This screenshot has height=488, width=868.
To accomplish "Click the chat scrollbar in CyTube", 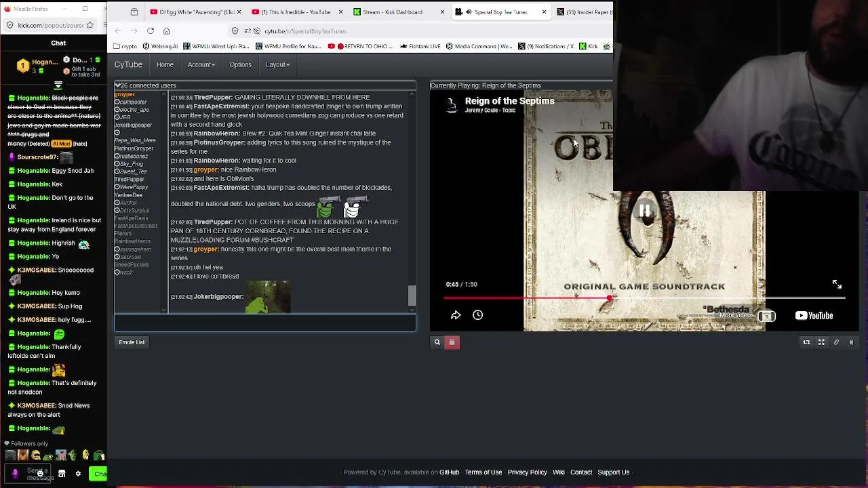I will [x=412, y=296].
